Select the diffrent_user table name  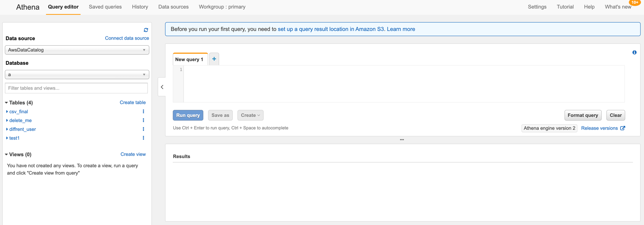pos(22,129)
